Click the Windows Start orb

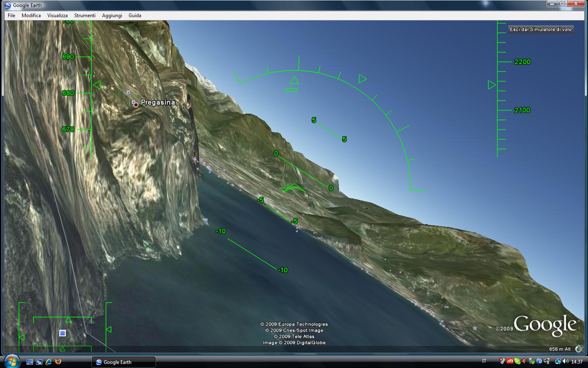[x=11, y=361]
